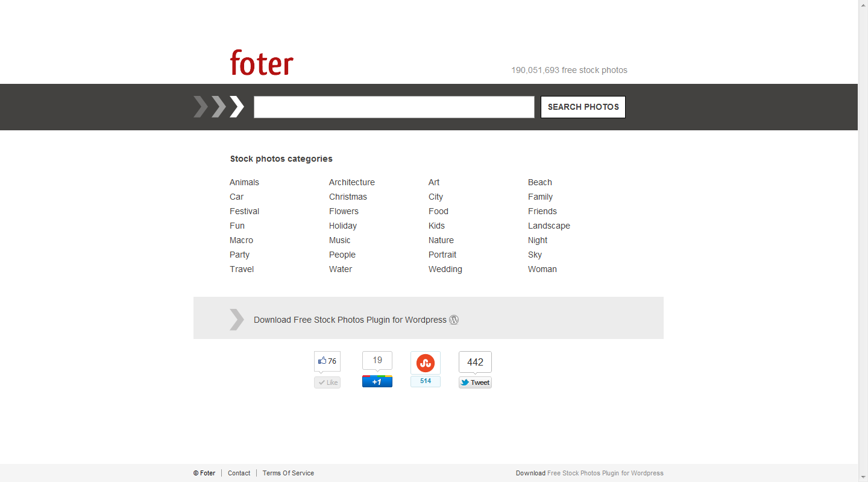Select the Flowers category link
The width and height of the screenshot is (868, 482).
344,211
